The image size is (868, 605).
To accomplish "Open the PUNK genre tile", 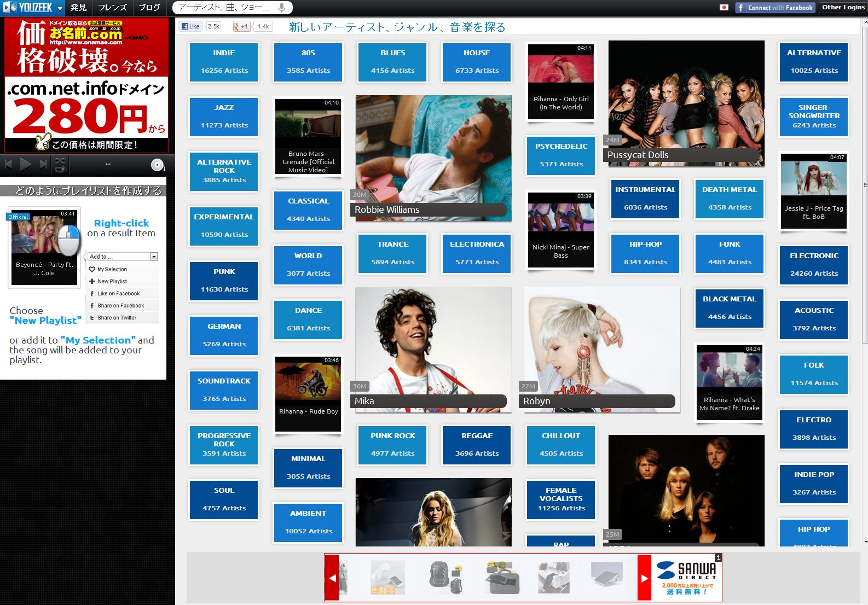I will coord(224,281).
